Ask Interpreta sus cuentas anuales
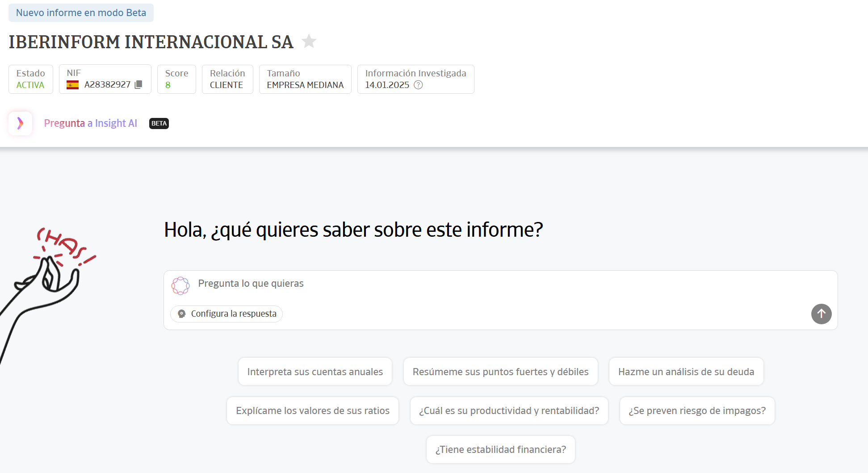 click(315, 371)
